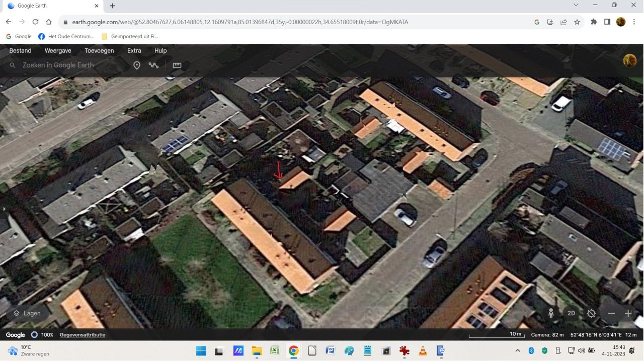Open the Weergave menu

click(57, 50)
